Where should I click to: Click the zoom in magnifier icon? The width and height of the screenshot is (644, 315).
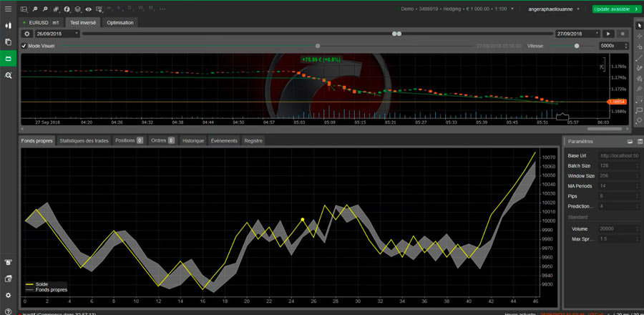coord(36,9)
